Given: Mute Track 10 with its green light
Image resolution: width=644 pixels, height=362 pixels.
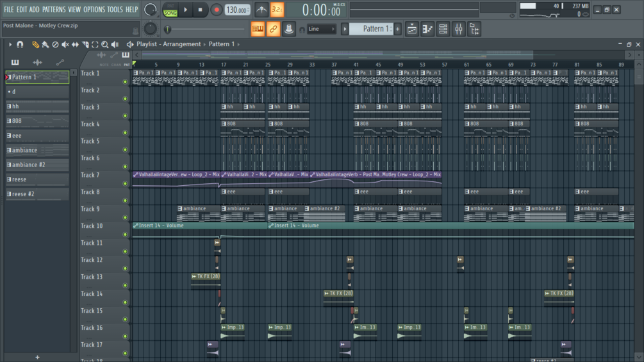Looking at the screenshot, I should click(x=125, y=234).
